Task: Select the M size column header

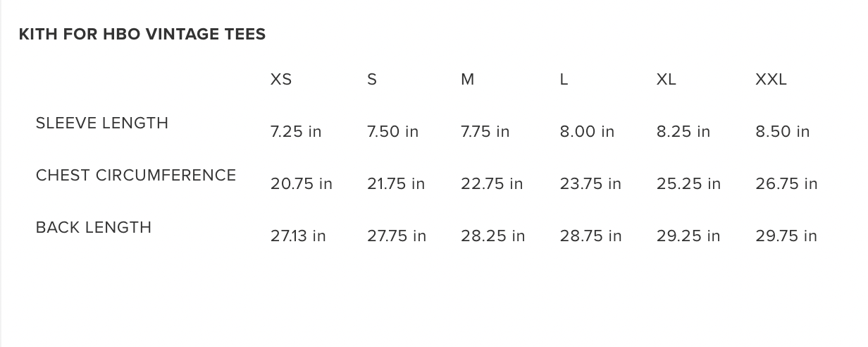Action: coord(468,80)
